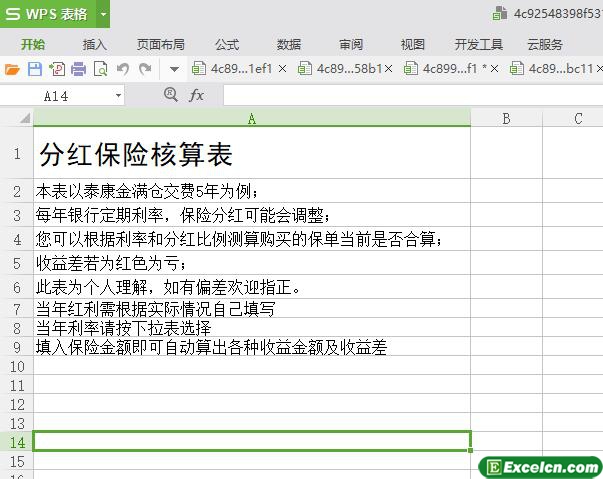
Task: Click the Undo arrow
Action: pos(123,69)
